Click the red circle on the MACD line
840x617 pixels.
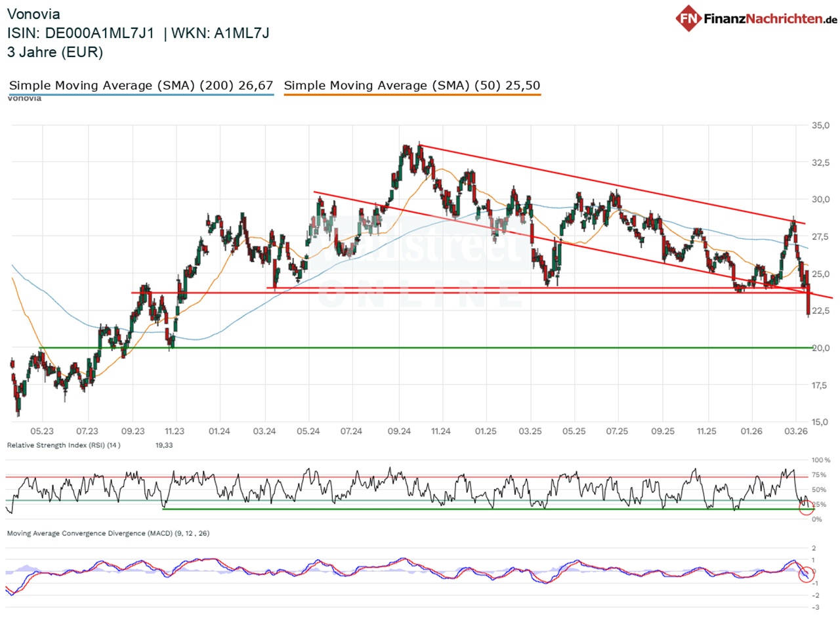[x=807, y=574]
